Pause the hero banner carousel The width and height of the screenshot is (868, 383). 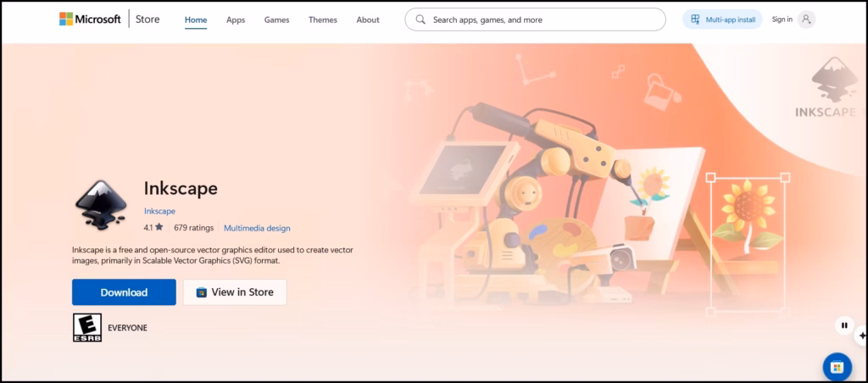click(x=844, y=325)
